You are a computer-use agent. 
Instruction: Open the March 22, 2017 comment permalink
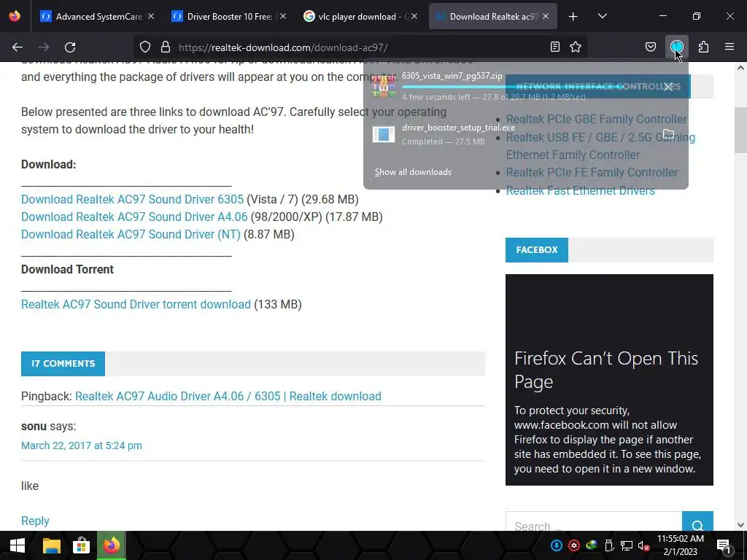tap(82, 446)
